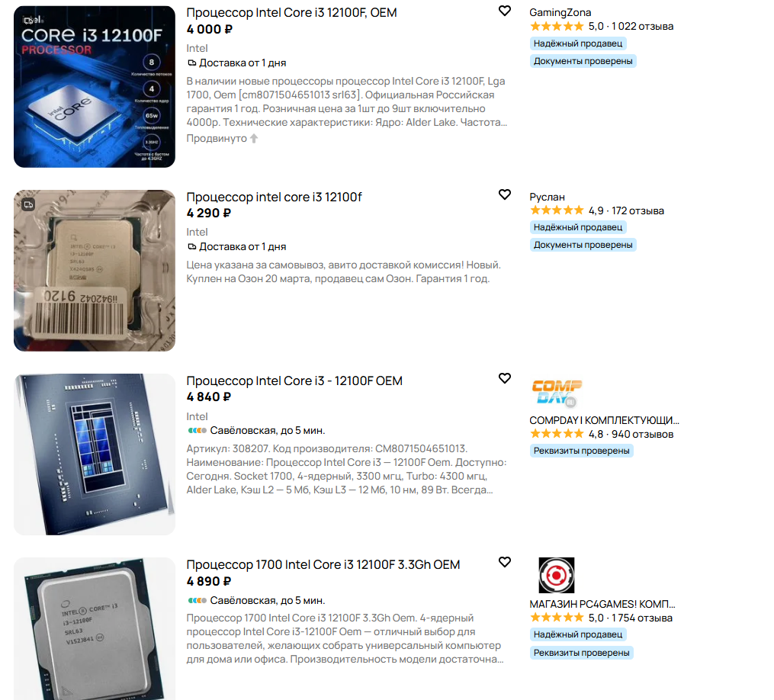Screen dimensions: 774x700
Task: Add 4 840 ₽ COMPDAY listing to favorites
Action: click(x=505, y=378)
